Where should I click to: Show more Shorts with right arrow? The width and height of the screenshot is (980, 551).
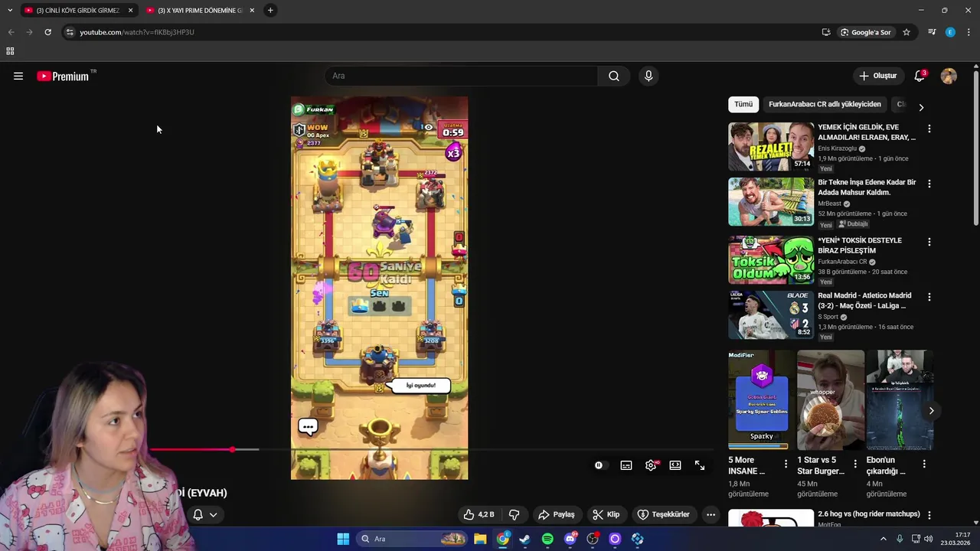[931, 411]
